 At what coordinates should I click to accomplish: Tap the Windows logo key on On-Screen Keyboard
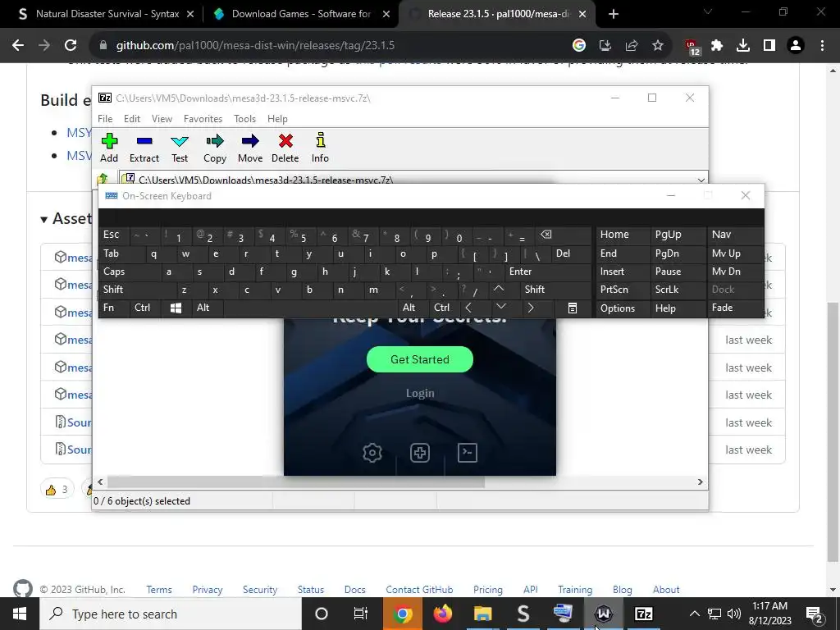coord(176,308)
